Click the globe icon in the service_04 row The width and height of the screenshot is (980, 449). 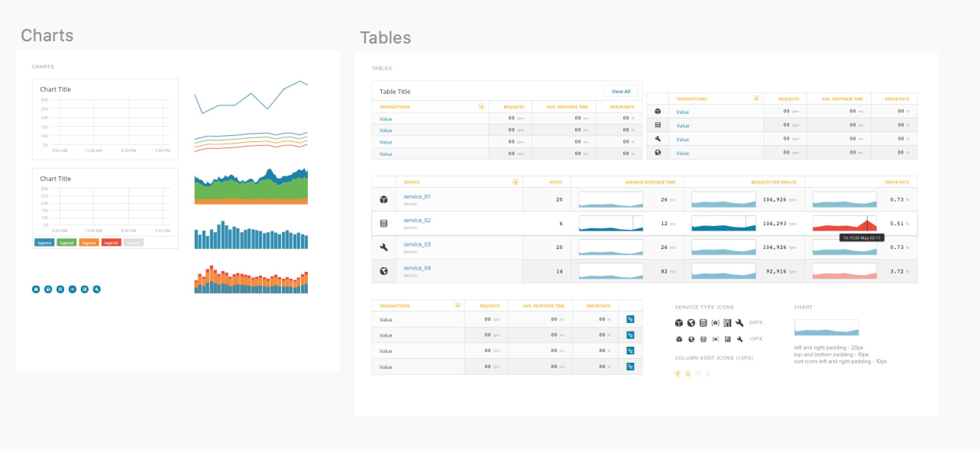(384, 271)
